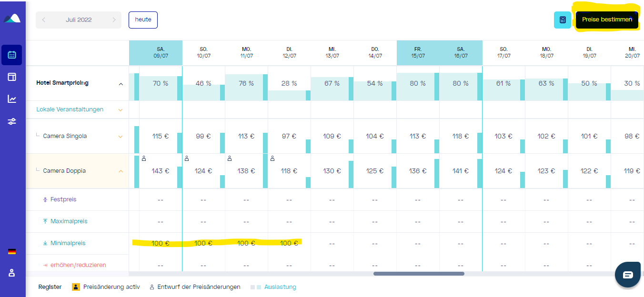Click Camera Doppia price 136 €
Image resolution: width=644 pixels, height=297 pixels.
coord(418,171)
